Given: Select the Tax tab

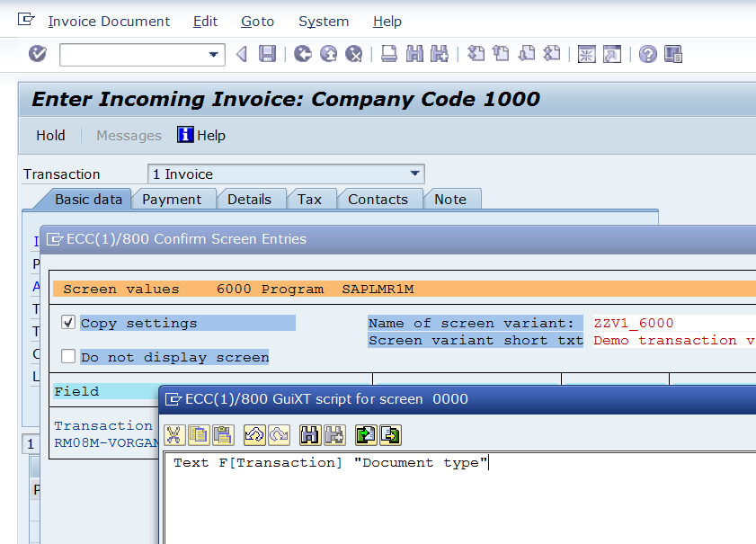Looking at the screenshot, I should (x=309, y=199).
